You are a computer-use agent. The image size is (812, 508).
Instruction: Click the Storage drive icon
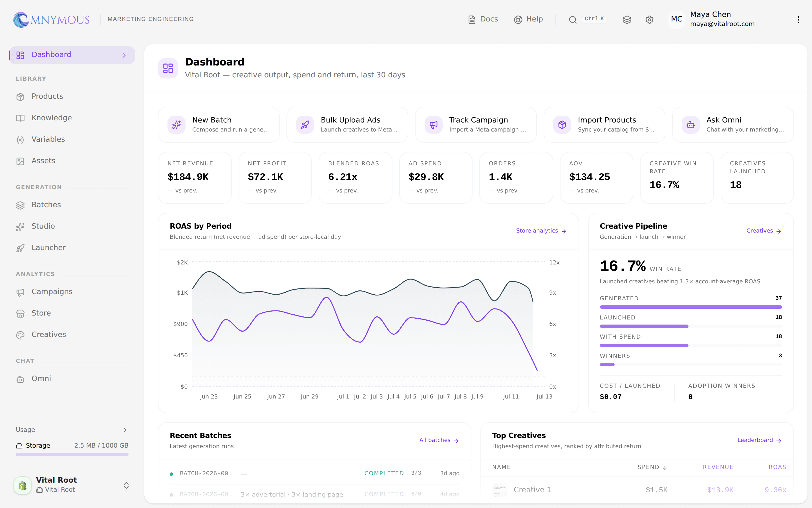click(x=19, y=446)
